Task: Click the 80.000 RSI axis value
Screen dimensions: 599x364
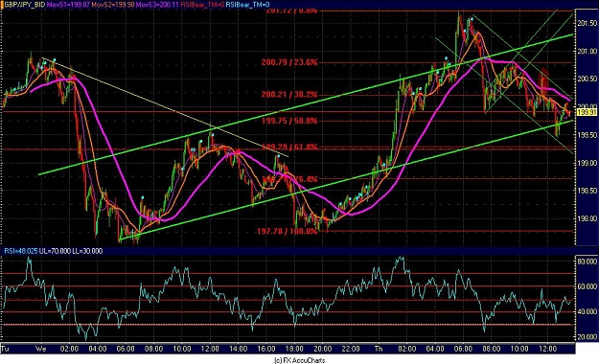Action: [x=587, y=262]
